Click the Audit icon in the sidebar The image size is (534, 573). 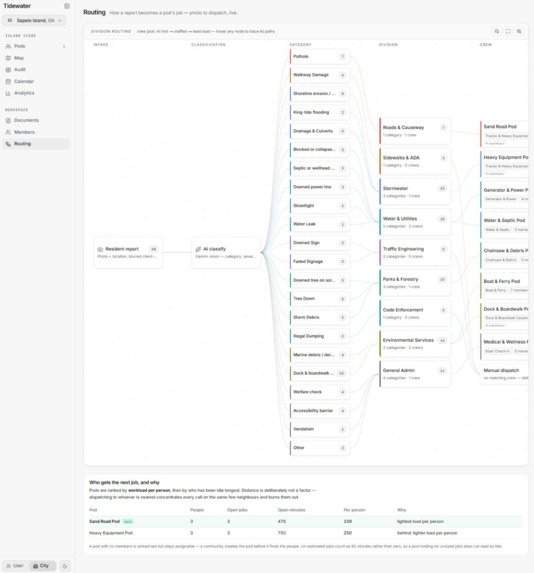pyautogui.click(x=8, y=70)
